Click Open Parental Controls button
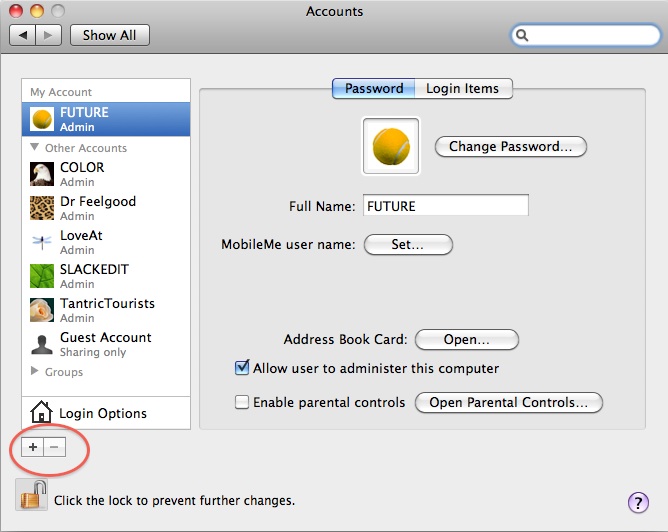This screenshot has height=532, width=668. coord(509,403)
